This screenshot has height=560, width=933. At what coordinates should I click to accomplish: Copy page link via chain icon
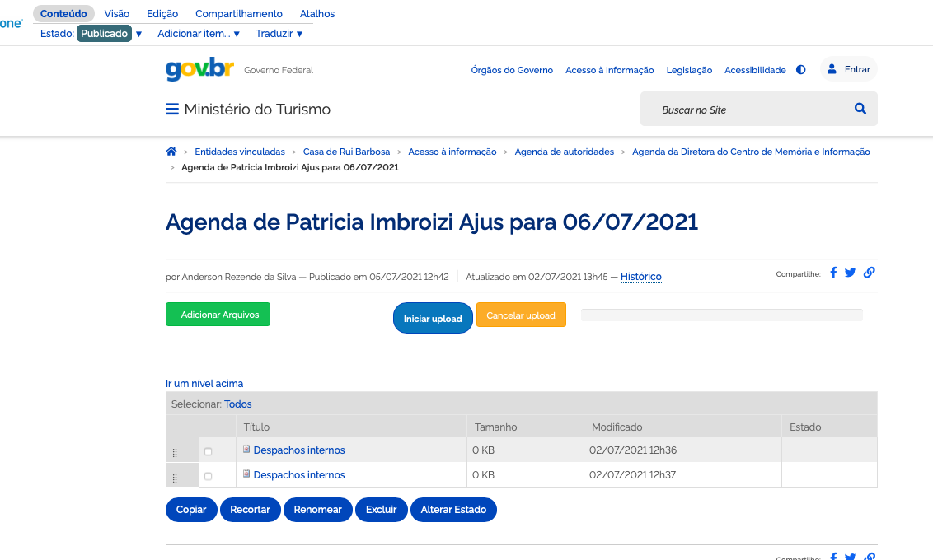(870, 273)
